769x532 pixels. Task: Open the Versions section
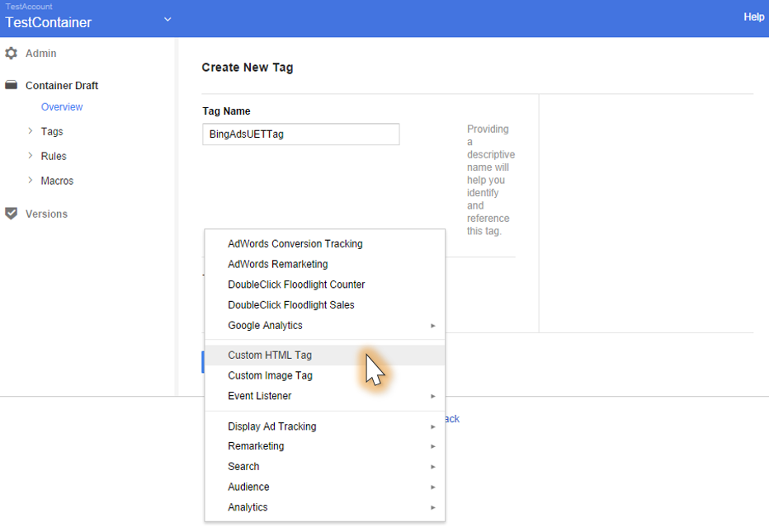click(x=46, y=214)
